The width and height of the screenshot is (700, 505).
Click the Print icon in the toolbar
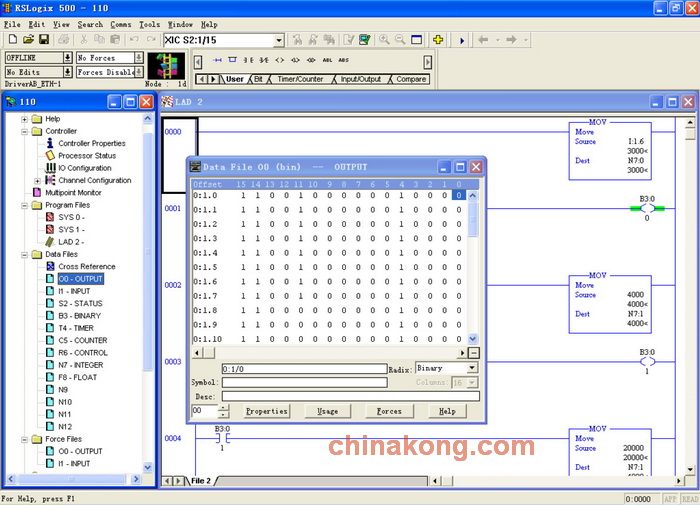click(x=63, y=40)
